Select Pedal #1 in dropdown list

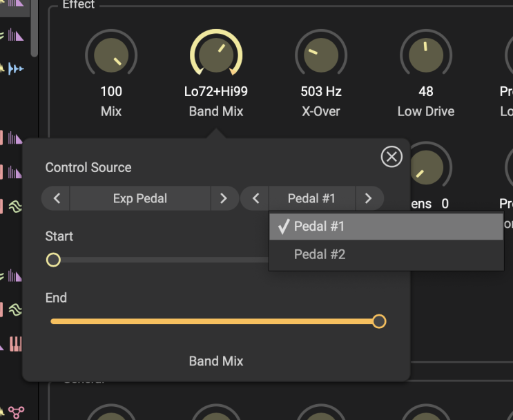(x=386, y=226)
